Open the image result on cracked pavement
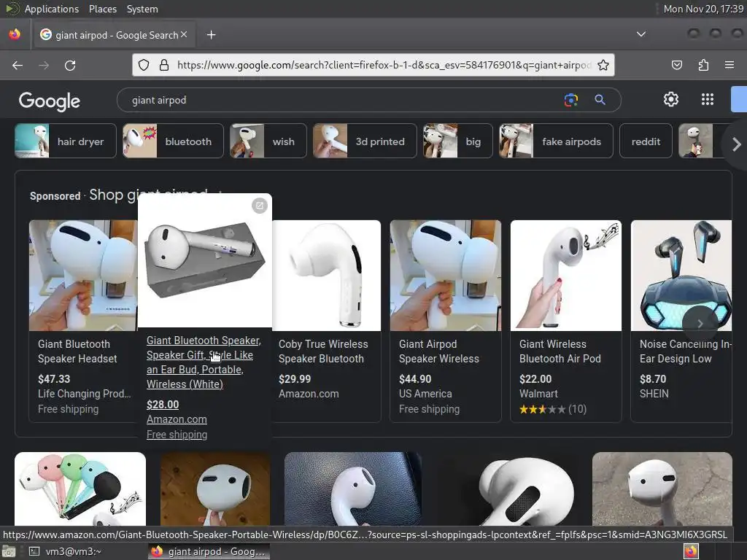Screen dimensions: 747x560 click(x=662, y=489)
